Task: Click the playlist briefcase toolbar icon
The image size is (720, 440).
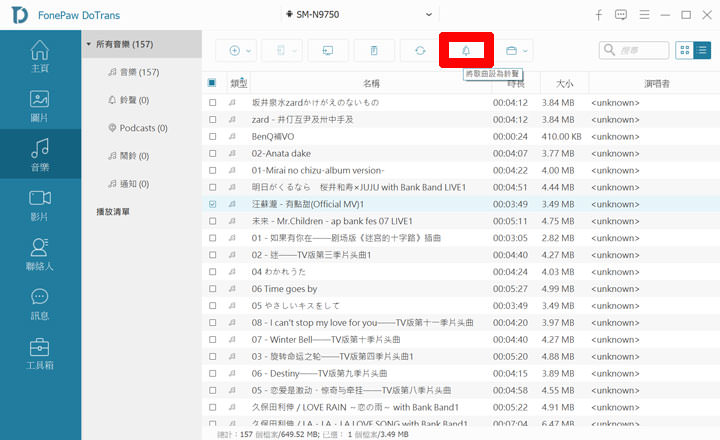Action: pos(511,51)
